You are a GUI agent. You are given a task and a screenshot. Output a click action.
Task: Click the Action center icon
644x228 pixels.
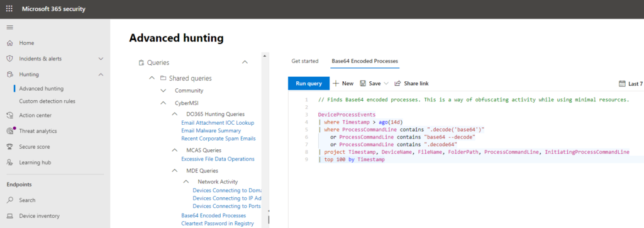point(10,115)
